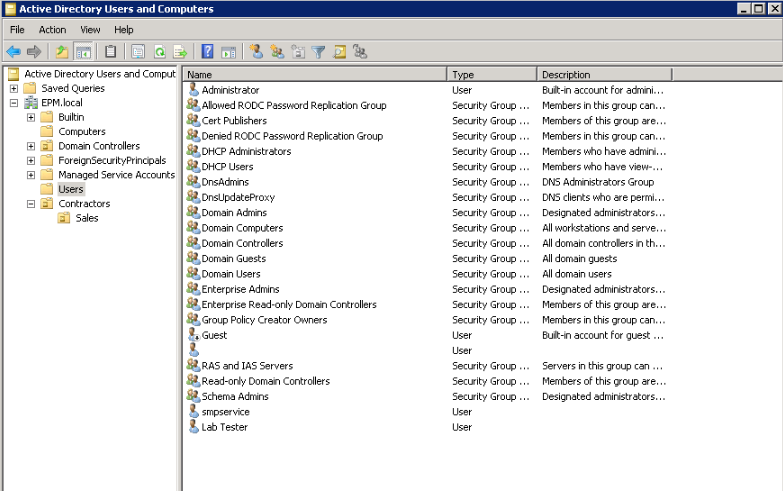
Task: Click the Back arrow in toolbar
Action: (13, 51)
